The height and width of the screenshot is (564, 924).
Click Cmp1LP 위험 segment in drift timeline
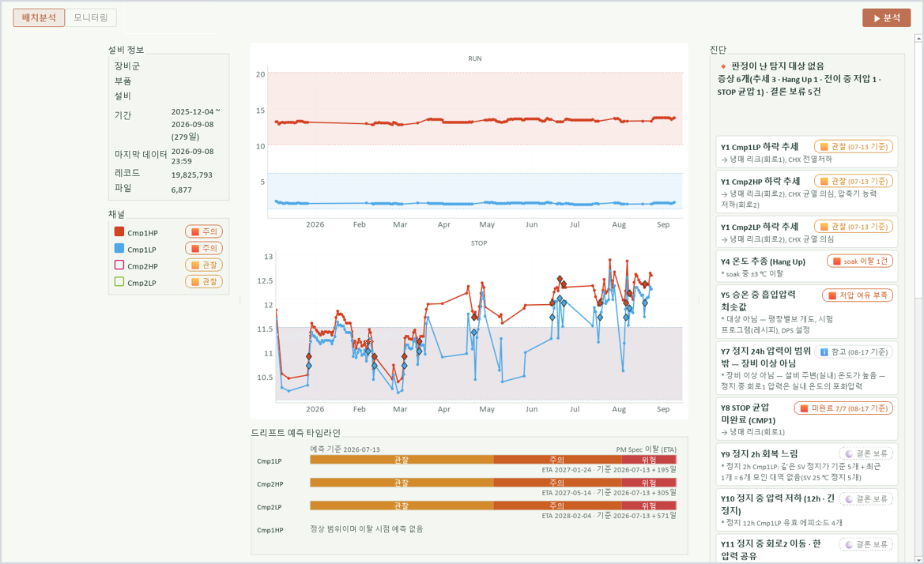(x=649, y=460)
